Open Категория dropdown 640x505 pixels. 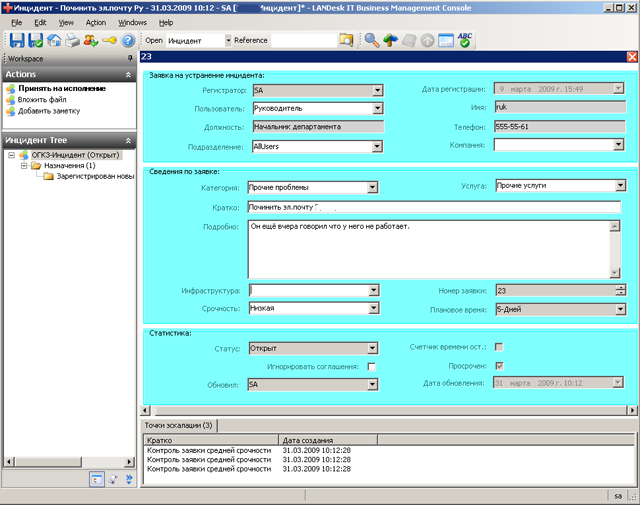(372, 187)
